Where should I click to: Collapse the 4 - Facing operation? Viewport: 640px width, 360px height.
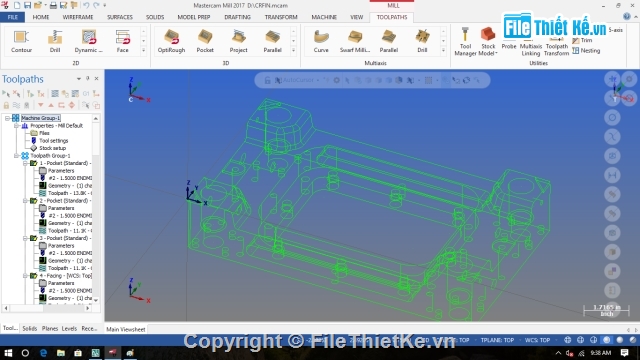[x=25, y=276]
